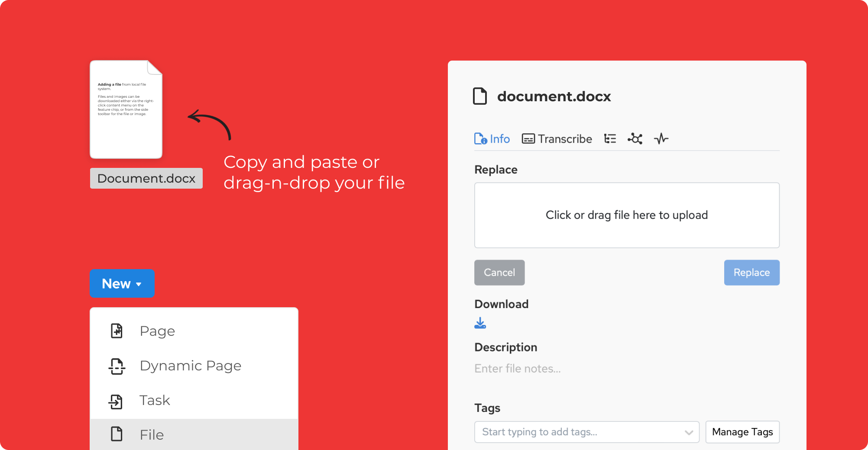
Task: Open the graph connections tab icon
Action: 635,139
